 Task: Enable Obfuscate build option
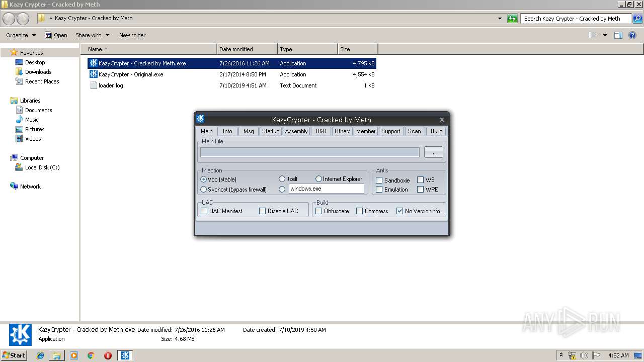click(x=318, y=211)
